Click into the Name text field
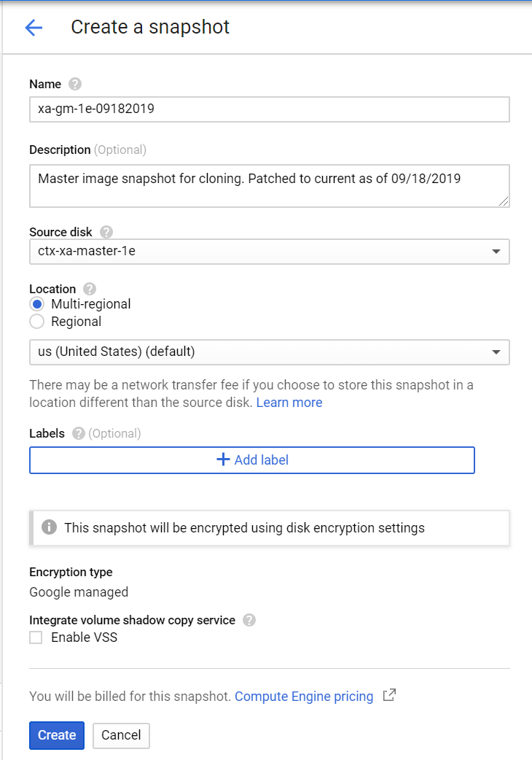The width and height of the screenshot is (532, 760). [x=269, y=109]
